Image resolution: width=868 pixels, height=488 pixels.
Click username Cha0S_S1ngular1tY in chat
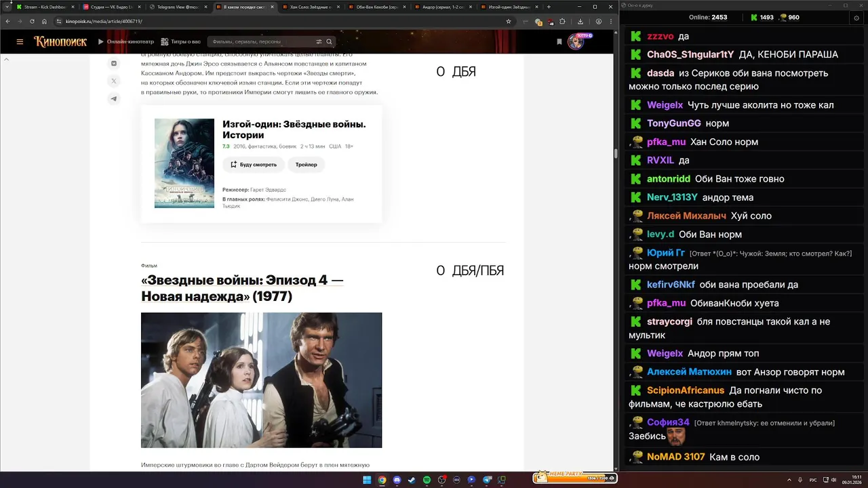click(x=690, y=54)
